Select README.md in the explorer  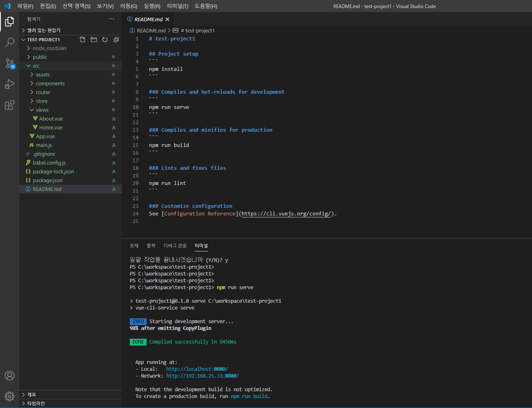[71, 189]
